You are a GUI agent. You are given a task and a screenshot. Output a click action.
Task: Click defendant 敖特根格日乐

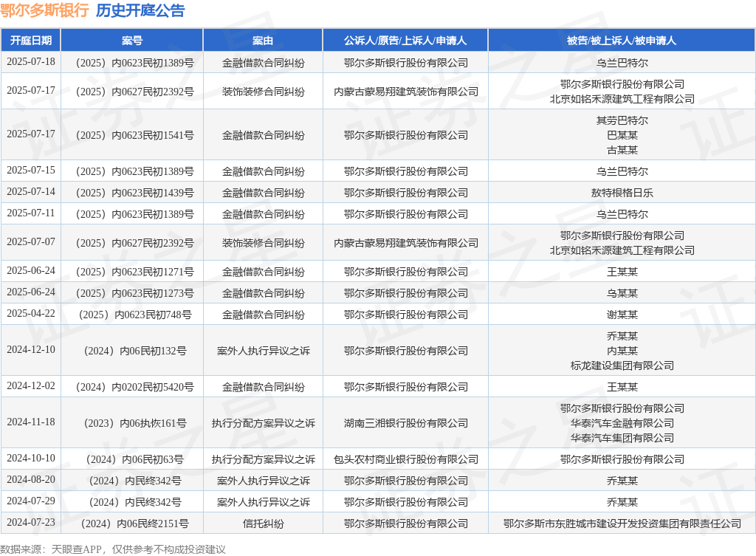pyautogui.click(x=622, y=193)
